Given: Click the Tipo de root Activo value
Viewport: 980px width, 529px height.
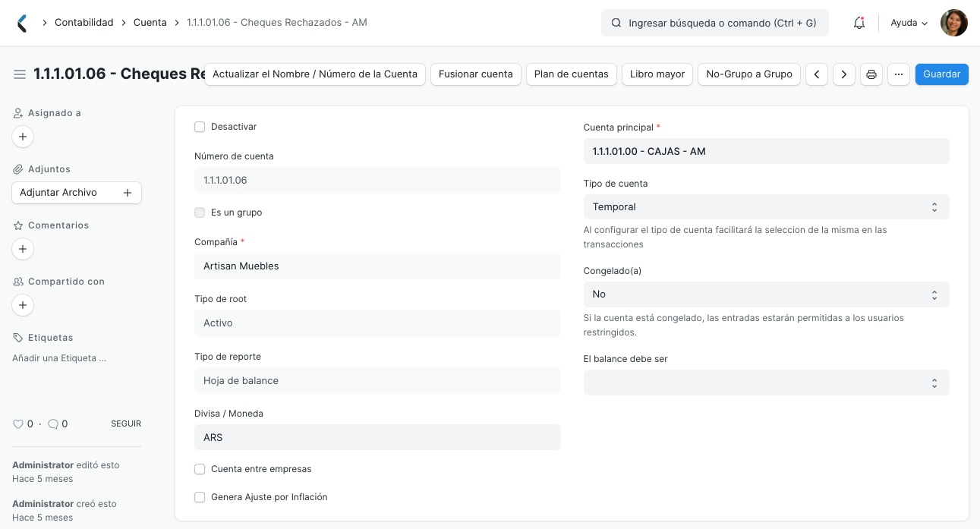Looking at the screenshot, I should tap(377, 323).
